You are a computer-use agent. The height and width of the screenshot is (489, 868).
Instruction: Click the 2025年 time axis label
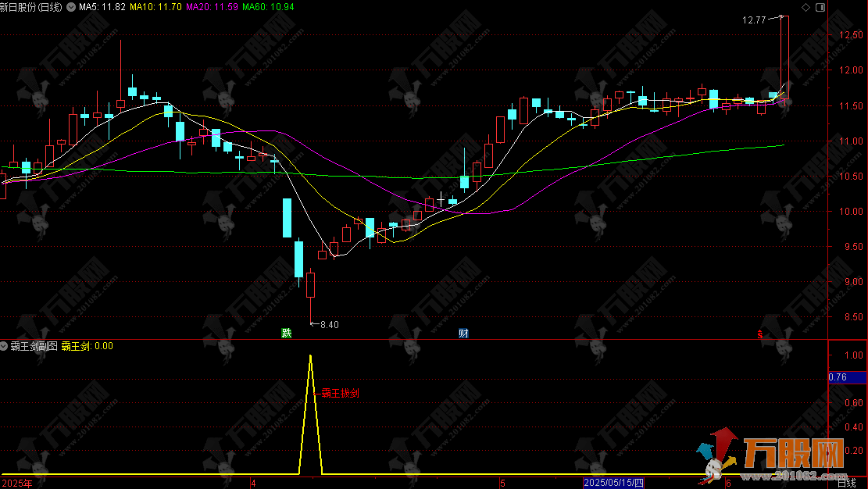17,483
